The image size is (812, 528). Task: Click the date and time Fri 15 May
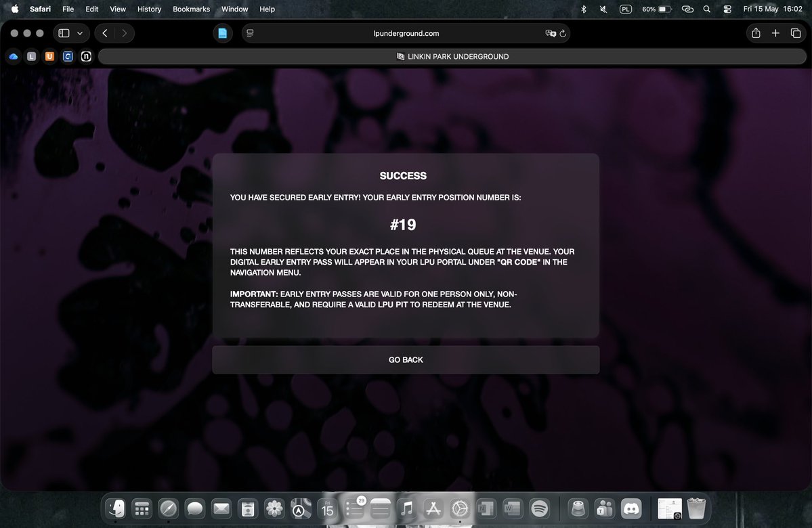pyautogui.click(x=772, y=9)
